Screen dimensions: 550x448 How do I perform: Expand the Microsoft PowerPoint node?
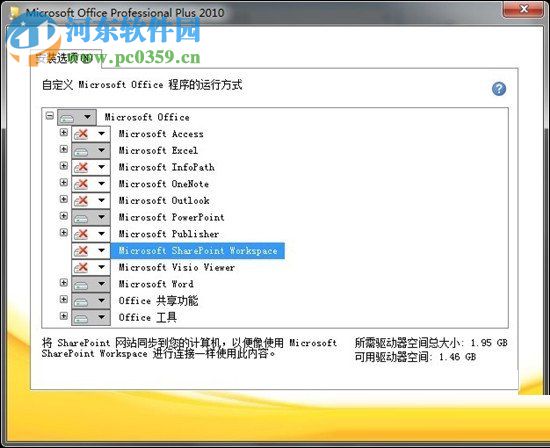click(63, 216)
